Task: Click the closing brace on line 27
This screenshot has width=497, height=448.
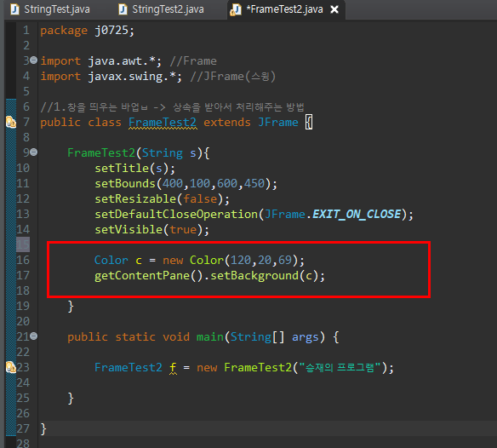Action: pyautogui.click(x=43, y=429)
